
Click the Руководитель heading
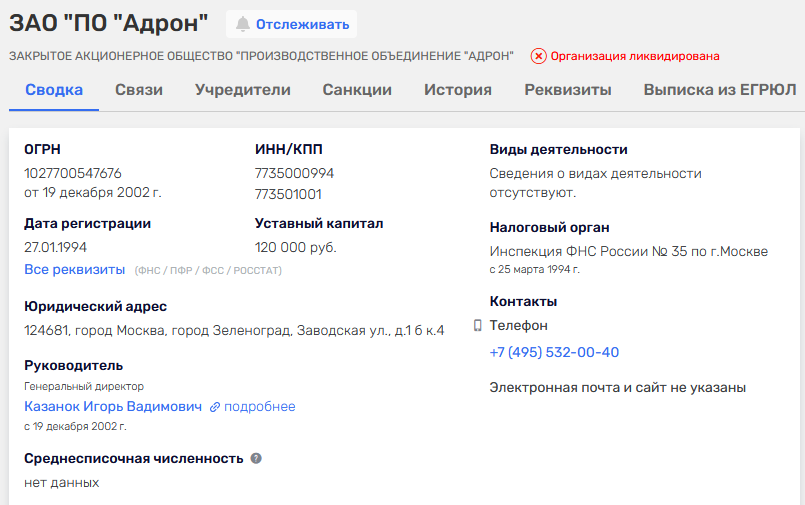click(73, 365)
